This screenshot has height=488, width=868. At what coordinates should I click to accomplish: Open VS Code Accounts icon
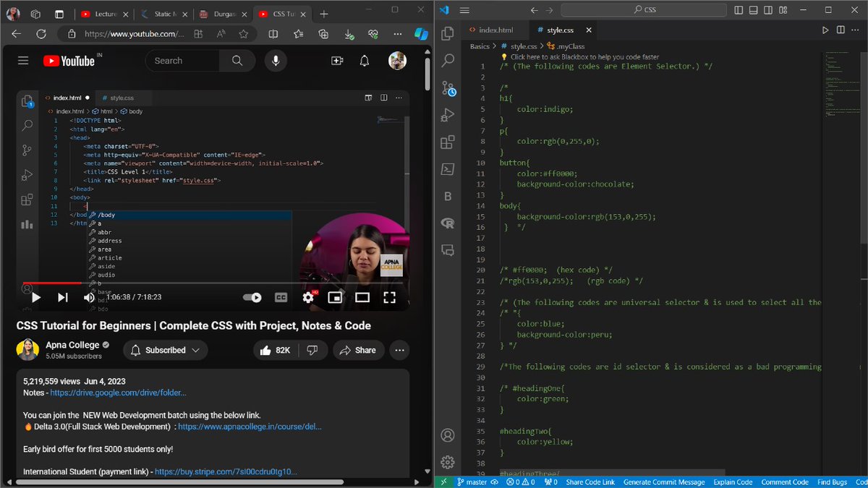(x=448, y=435)
